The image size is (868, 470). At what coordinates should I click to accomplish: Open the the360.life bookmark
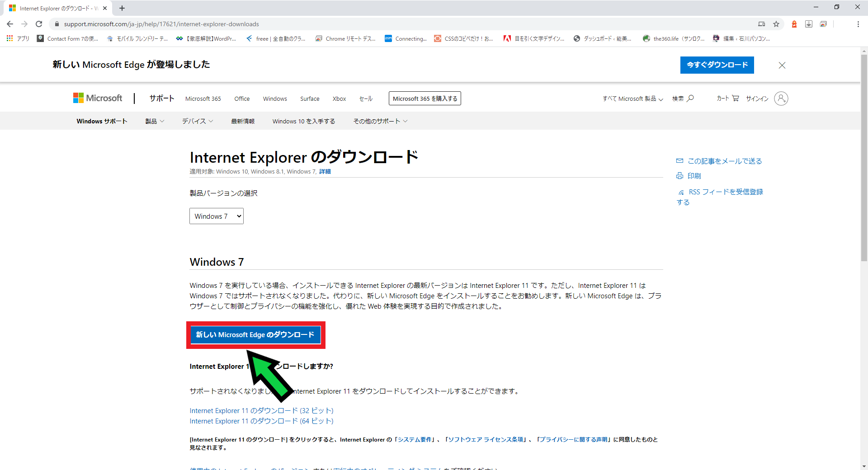674,38
